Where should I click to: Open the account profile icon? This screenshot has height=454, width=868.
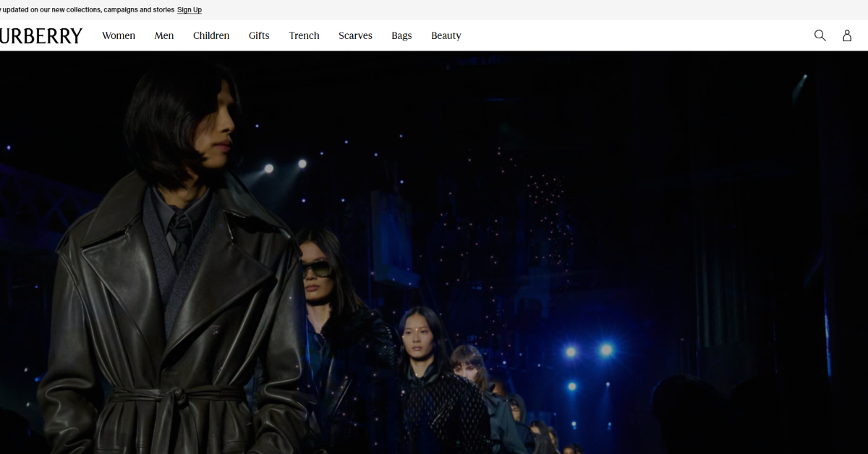[x=847, y=35]
